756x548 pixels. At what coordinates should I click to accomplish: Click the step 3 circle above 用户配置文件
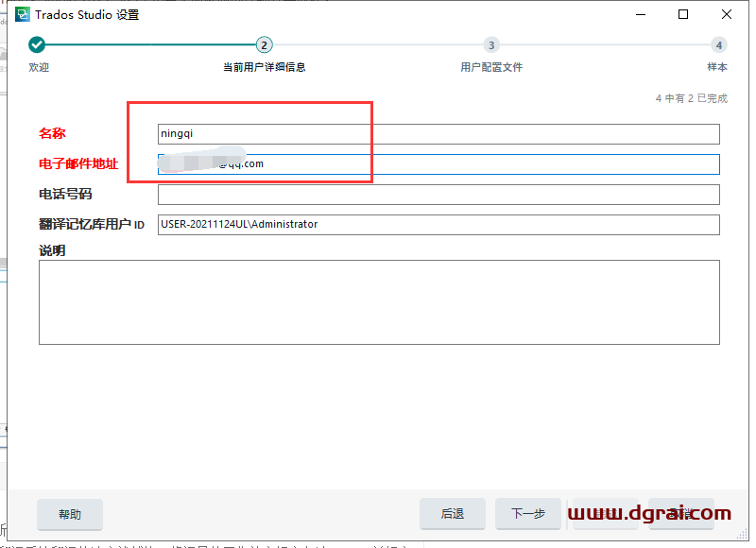click(x=491, y=44)
